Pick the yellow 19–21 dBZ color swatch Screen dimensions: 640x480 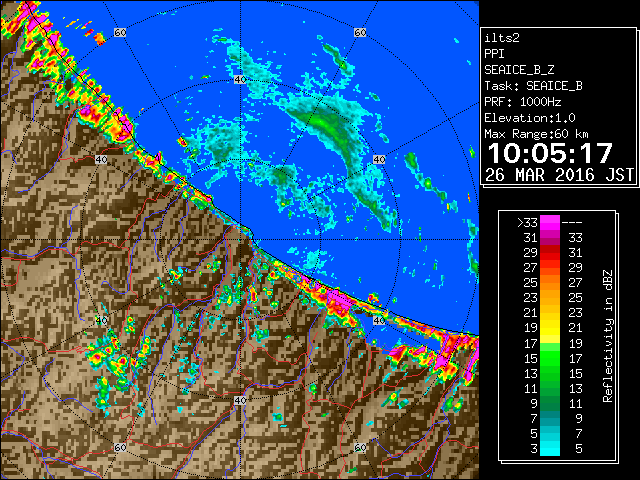(x=550, y=328)
